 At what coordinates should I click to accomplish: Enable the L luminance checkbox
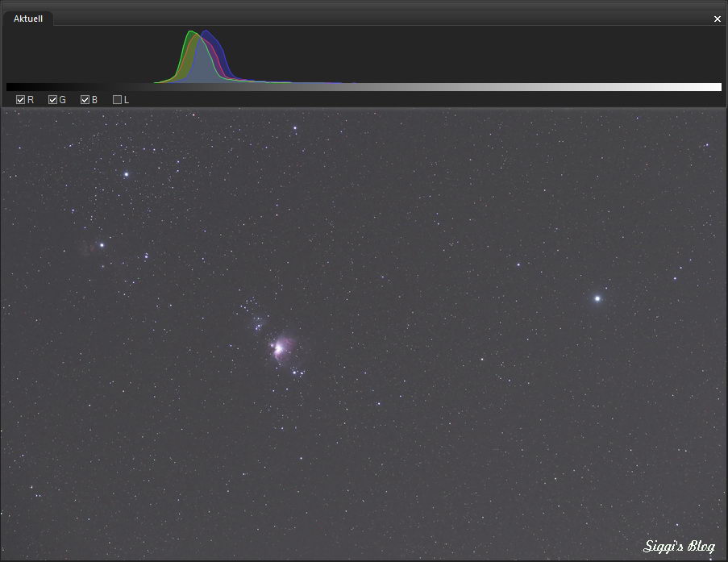pyautogui.click(x=118, y=100)
